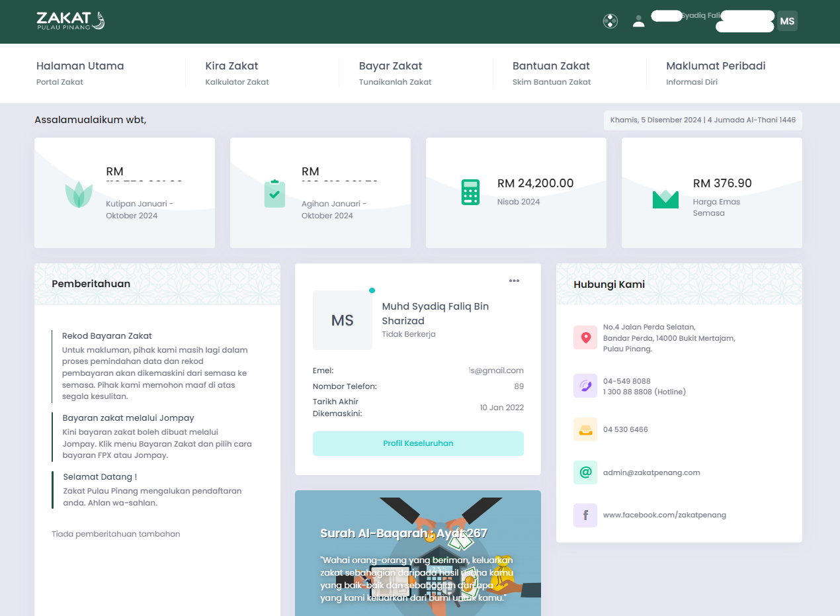Viewport: 840px width, 616px height.
Task: Click the user profile silhouette icon
Action: click(638, 21)
